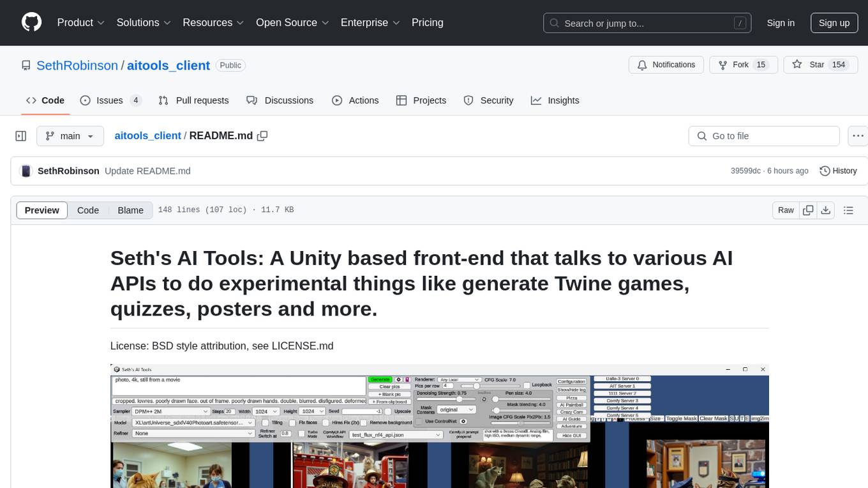Open the Actions tab

355,100
